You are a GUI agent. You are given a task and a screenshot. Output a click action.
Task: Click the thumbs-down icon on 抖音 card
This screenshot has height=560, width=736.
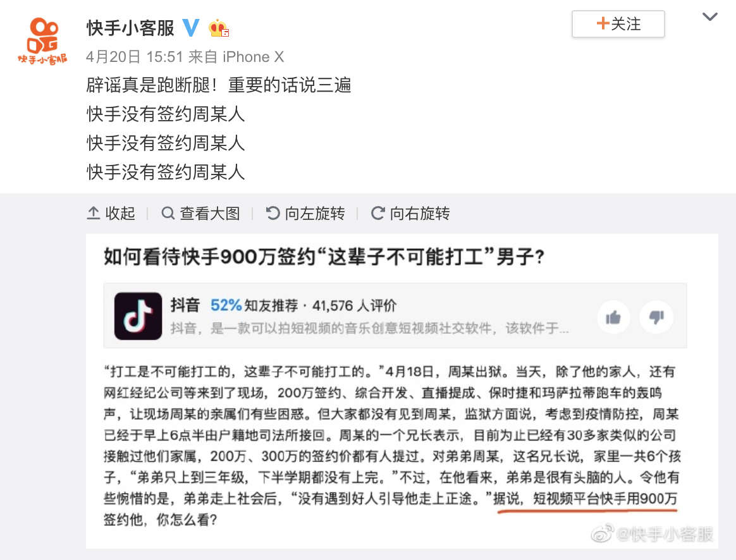tap(656, 317)
